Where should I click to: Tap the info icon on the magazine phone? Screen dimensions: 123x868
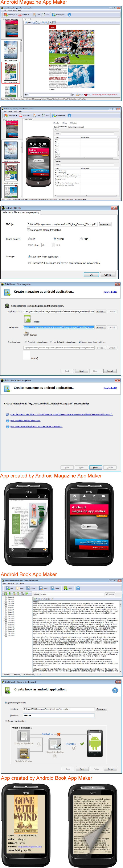45,496
